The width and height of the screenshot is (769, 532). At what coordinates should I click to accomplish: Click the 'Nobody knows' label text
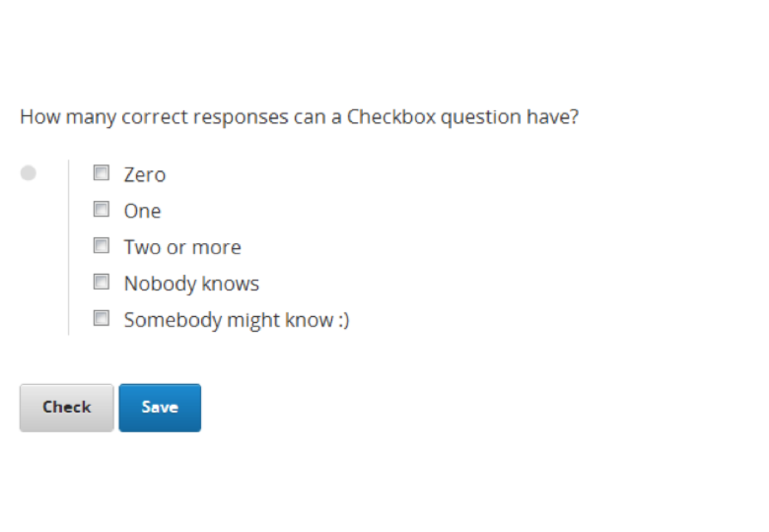[x=192, y=284]
